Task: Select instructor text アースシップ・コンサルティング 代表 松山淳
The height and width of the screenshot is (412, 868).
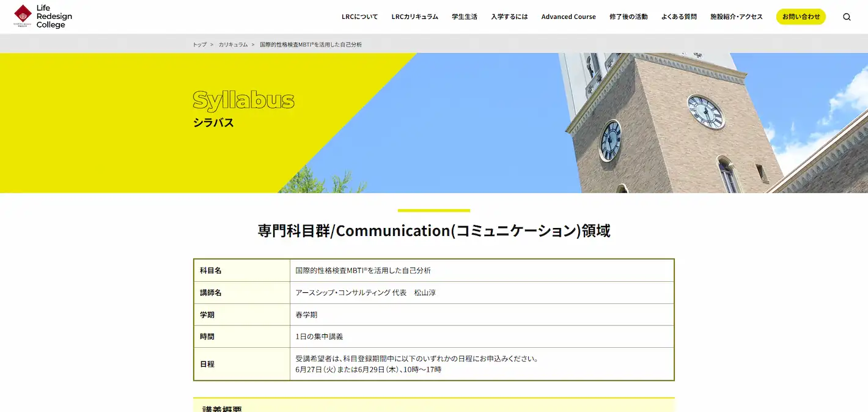Action: tap(366, 293)
